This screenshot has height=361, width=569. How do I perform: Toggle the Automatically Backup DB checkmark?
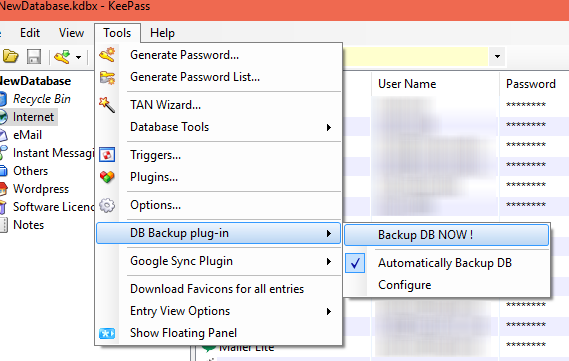(x=355, y=263)
